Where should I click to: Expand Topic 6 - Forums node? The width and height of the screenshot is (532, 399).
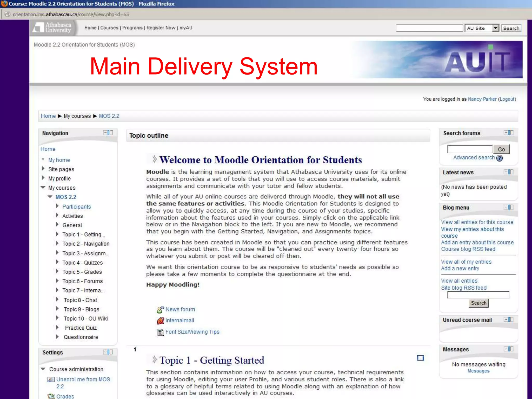coord(57,281)
